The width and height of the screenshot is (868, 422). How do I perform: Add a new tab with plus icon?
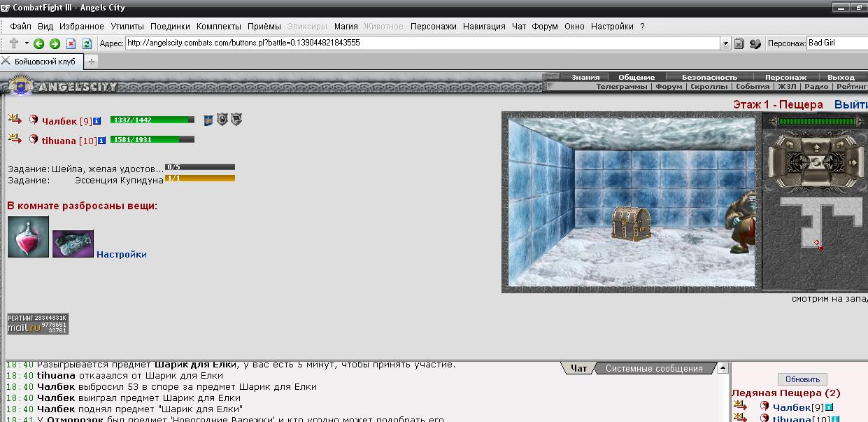point(92,62)
